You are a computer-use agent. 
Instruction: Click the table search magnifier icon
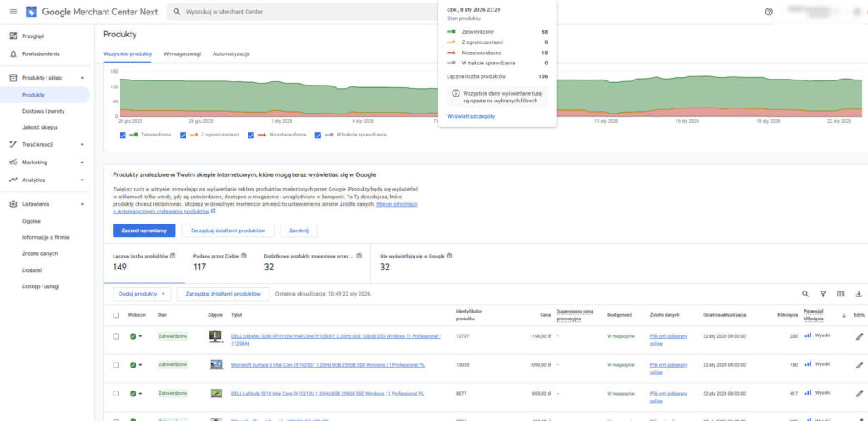click(805, 294)
